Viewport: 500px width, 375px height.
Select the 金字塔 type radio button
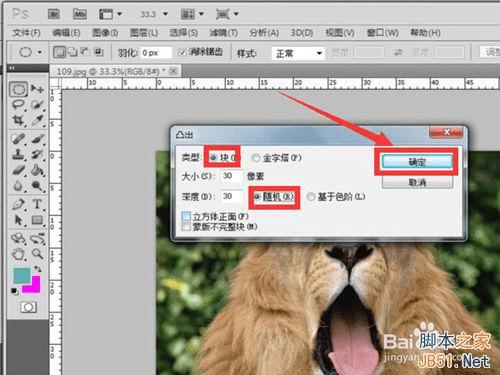coord(255,158)
